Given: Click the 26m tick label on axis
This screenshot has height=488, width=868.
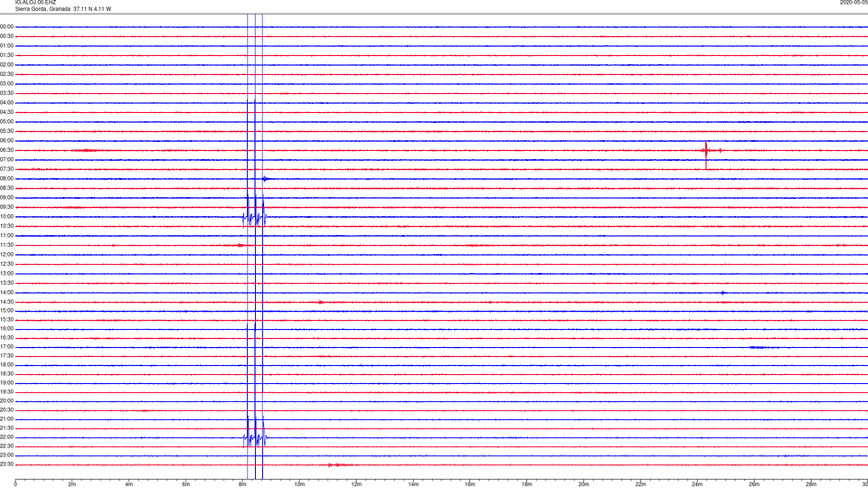Looking at the screenshot, I should pyautogui.click(x=754, y=484).
